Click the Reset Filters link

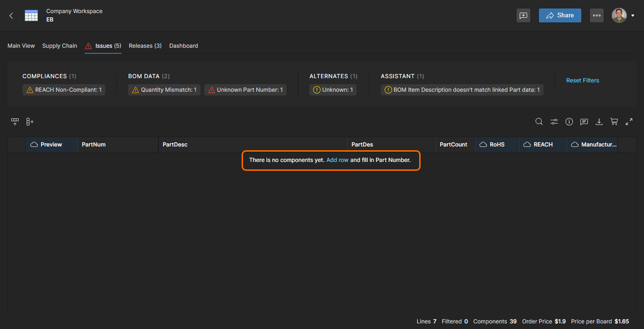[582, 80]
